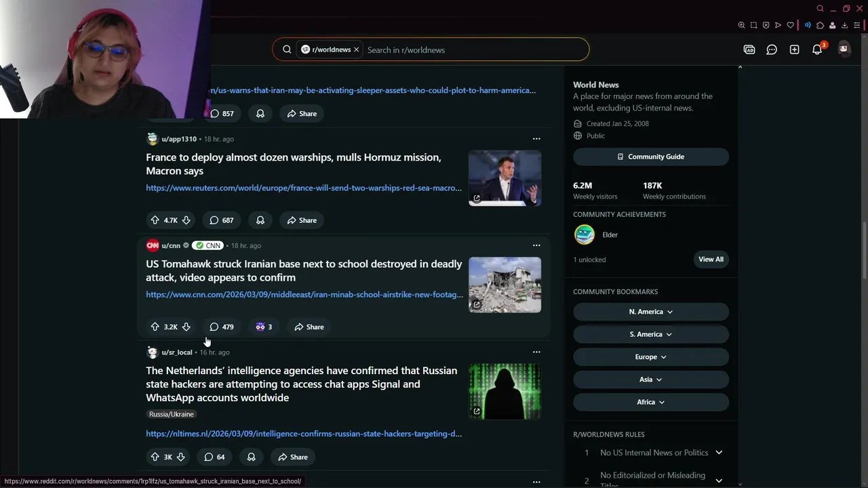This screenshot has width=868, height=488.
Task: Open the green hacker thumbnail
Action: click(x=505, y=391)
